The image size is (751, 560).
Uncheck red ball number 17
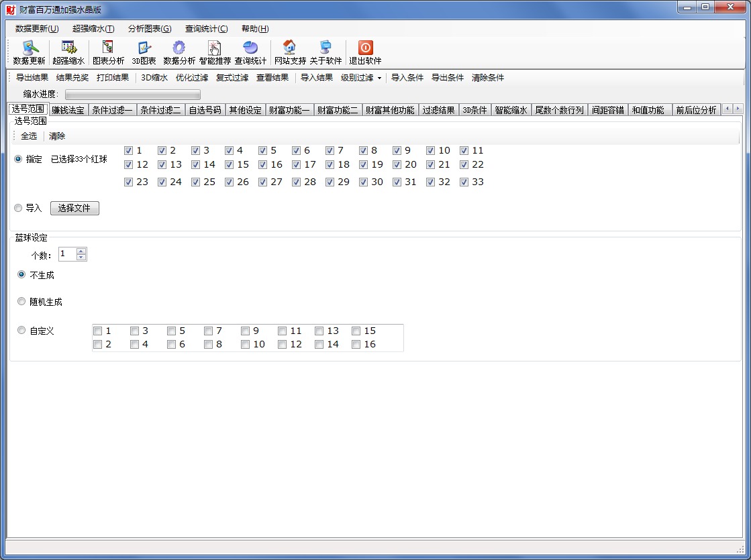(x=296, y=165)
